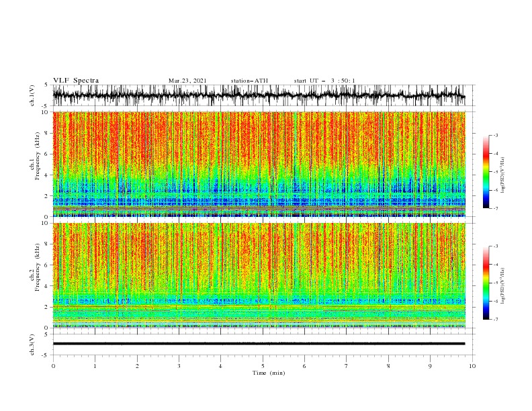Click the '8' kHz tick of ch.1 axis
The width and height of the screenshot is (532, 411).
[x=47, y=133]
